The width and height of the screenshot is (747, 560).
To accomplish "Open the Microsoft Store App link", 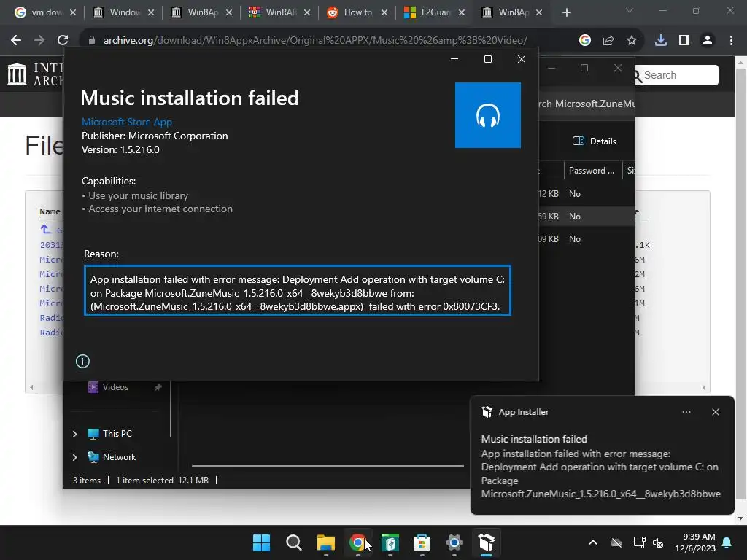I will click(x=127, y=122).
